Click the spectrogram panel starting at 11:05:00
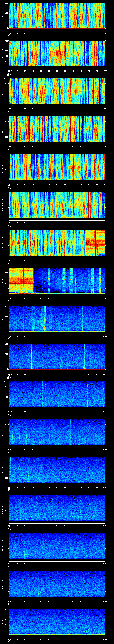Image resolution: width=114 pixels, height=644 pixels. click(57, 167)
